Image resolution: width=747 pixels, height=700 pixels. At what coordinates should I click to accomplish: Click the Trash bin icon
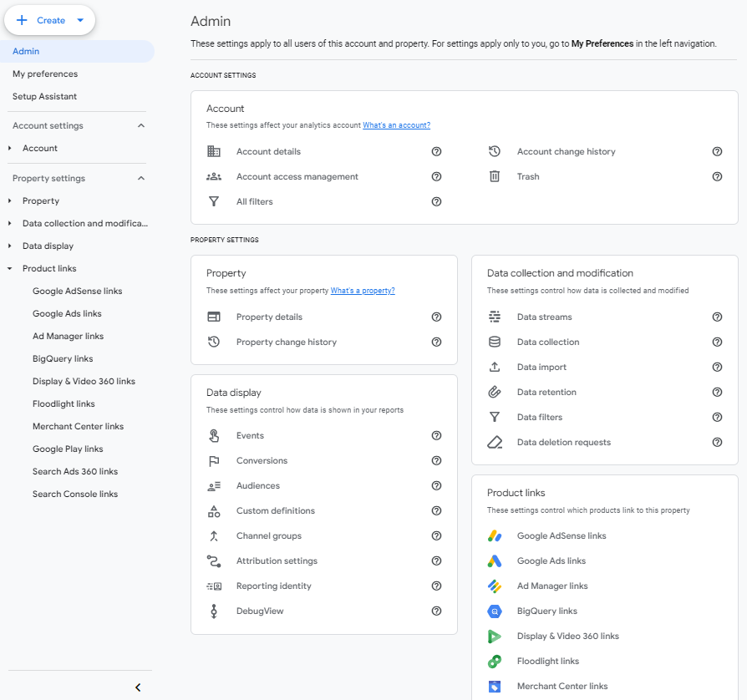(495, 176)
